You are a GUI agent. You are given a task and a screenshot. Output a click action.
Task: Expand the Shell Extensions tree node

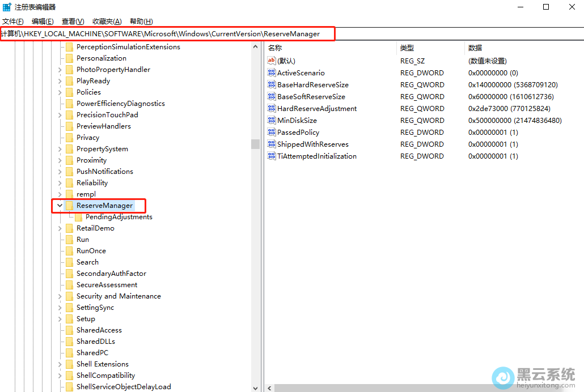pyautogui.click(x=60, y=364)
